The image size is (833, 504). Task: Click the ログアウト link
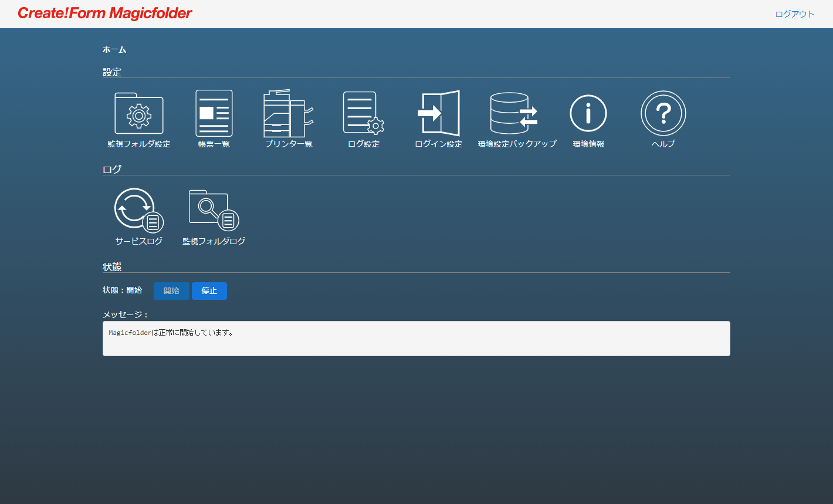[794, 14]
